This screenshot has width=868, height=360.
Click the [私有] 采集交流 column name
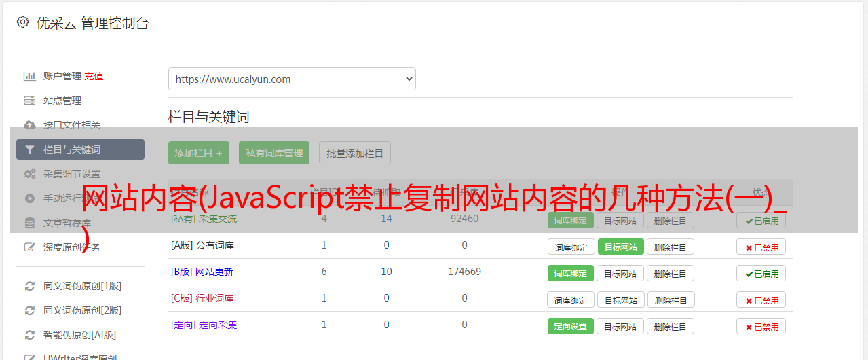pos(204,219)
